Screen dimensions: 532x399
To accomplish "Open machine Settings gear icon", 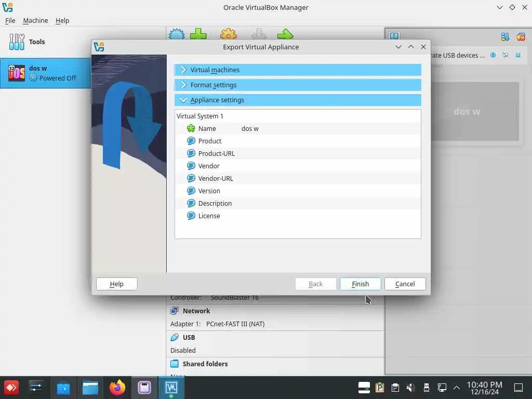I will [229, 34].
